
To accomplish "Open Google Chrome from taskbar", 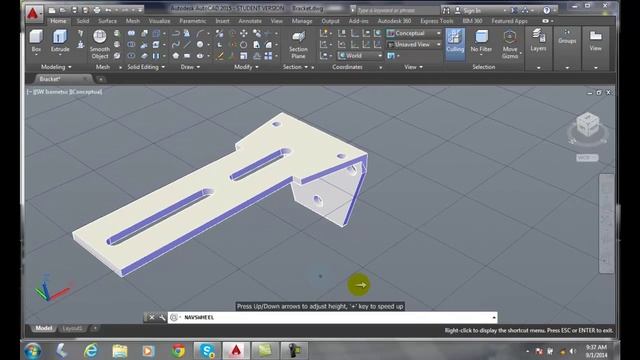I will [178, 351].
